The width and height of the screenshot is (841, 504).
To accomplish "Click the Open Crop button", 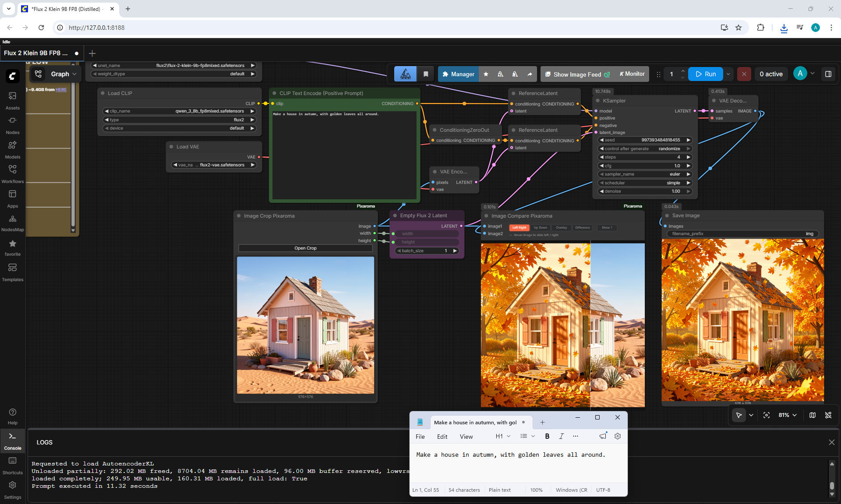I will [305, 248].
